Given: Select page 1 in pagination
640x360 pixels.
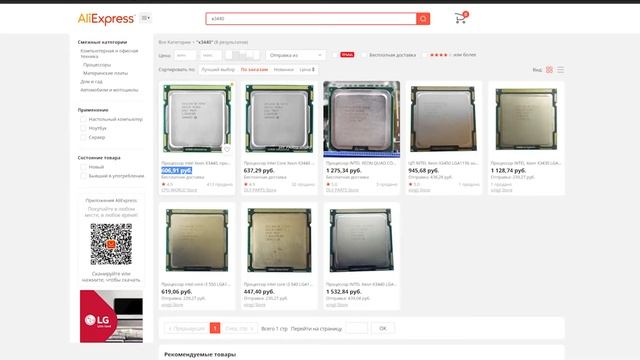Looking at the screenshot, I should (x=215, y=328).
